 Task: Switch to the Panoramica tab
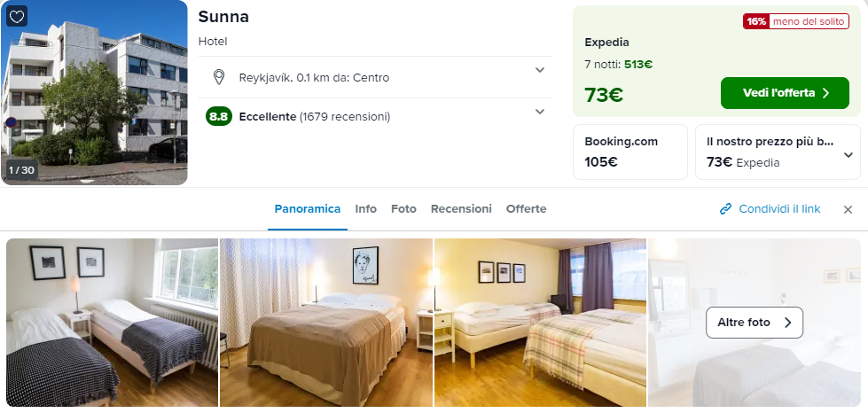coord(308,209)
